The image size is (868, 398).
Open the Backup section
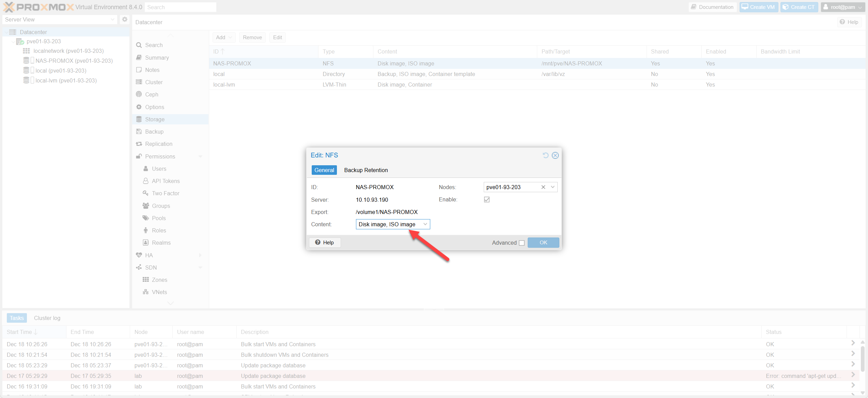point(154,131)
